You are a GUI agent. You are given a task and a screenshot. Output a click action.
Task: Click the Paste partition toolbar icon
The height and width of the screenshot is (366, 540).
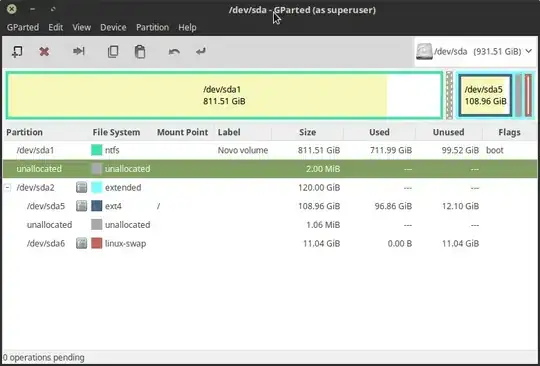click(140, 52)
